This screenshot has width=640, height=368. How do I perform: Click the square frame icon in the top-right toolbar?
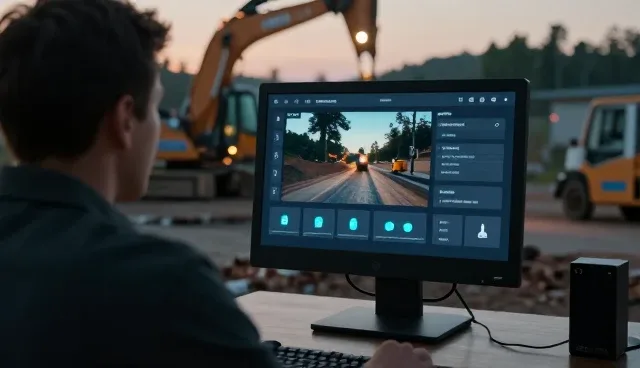pyautogui.click(x=460, y=100)
